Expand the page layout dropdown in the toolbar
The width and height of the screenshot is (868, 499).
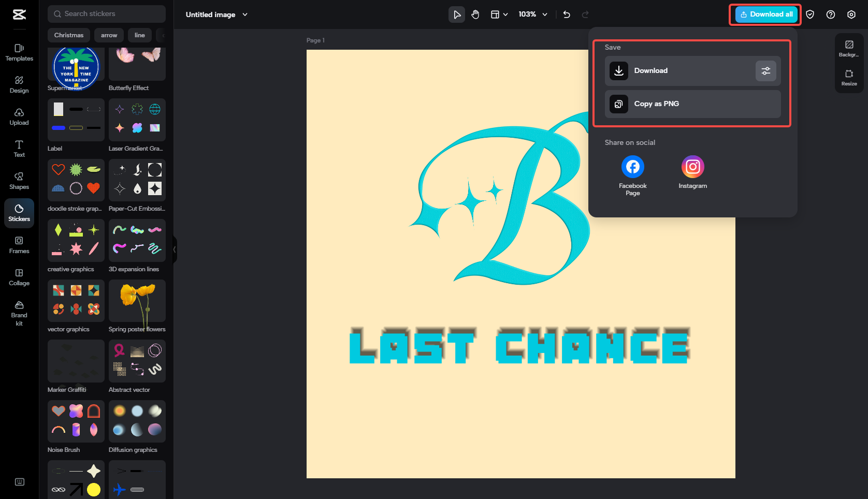(499, 14)
